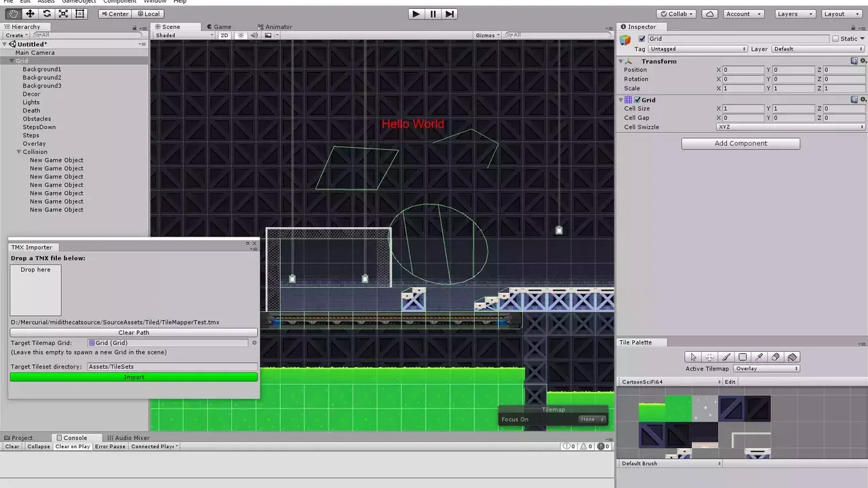Click the scene effects image icon
The height and width of the screenshot is (488, 868).
268,35
